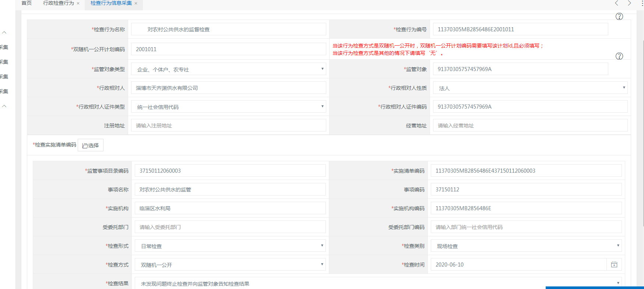644x289 pixels.
Task: Close the 行政检查行为 tab
Action: [x=78, y=3]
